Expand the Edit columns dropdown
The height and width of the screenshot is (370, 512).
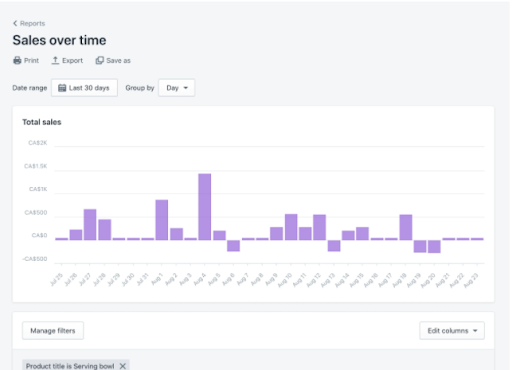(x=452, y=331)
